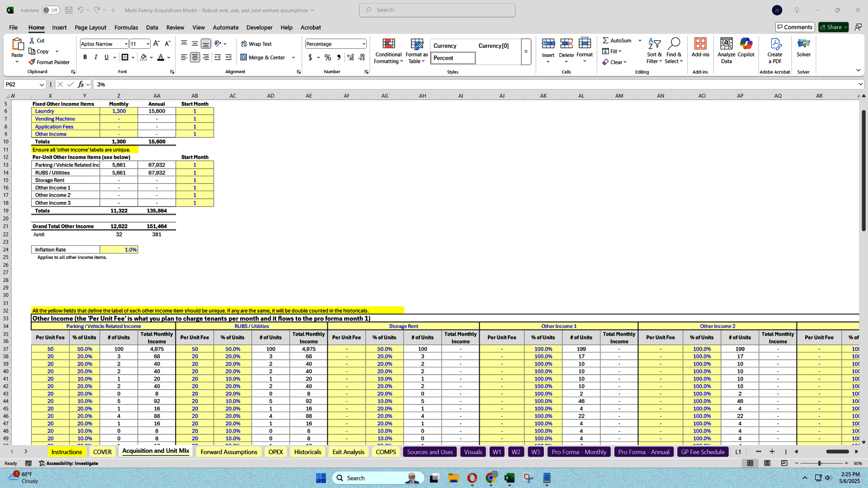Toggle Italic formatting
868x488 pixels.
point(96,57)
